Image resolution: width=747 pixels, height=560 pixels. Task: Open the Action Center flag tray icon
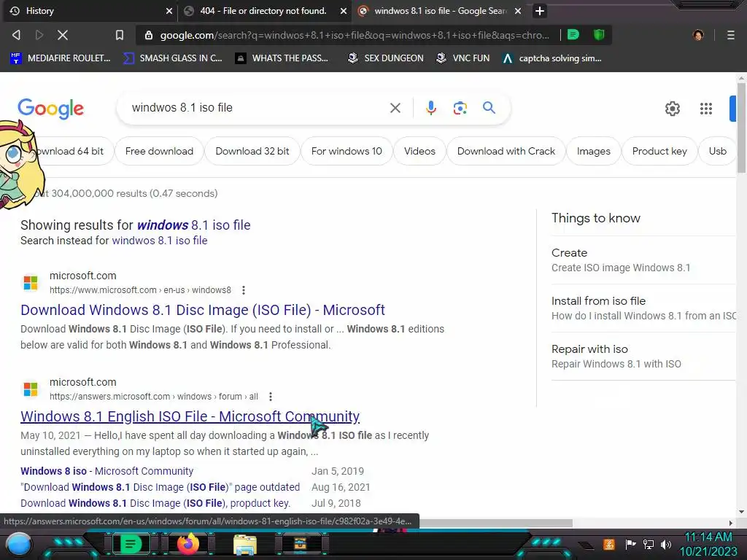pyautogui.click(x=630, y=544)
